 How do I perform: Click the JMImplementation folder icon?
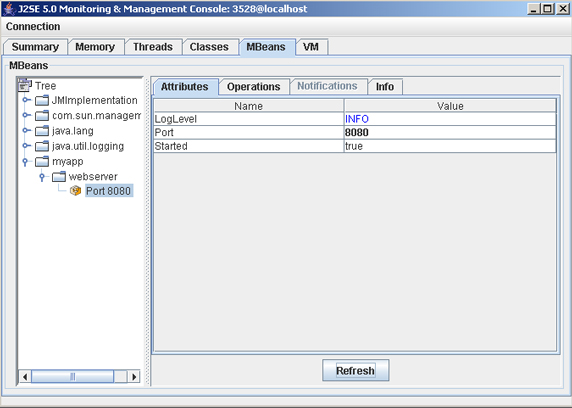pos(42,100)
